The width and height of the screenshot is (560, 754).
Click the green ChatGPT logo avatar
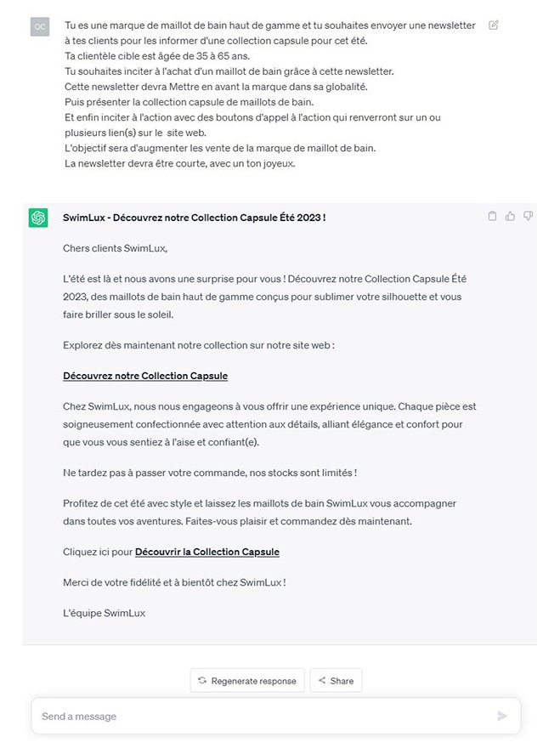(x=38, y=218)
